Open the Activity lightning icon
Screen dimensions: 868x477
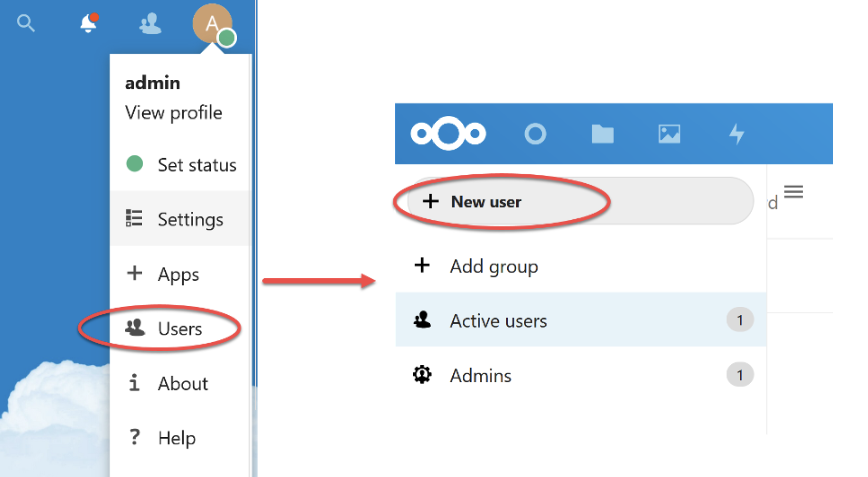click(736, 134)
